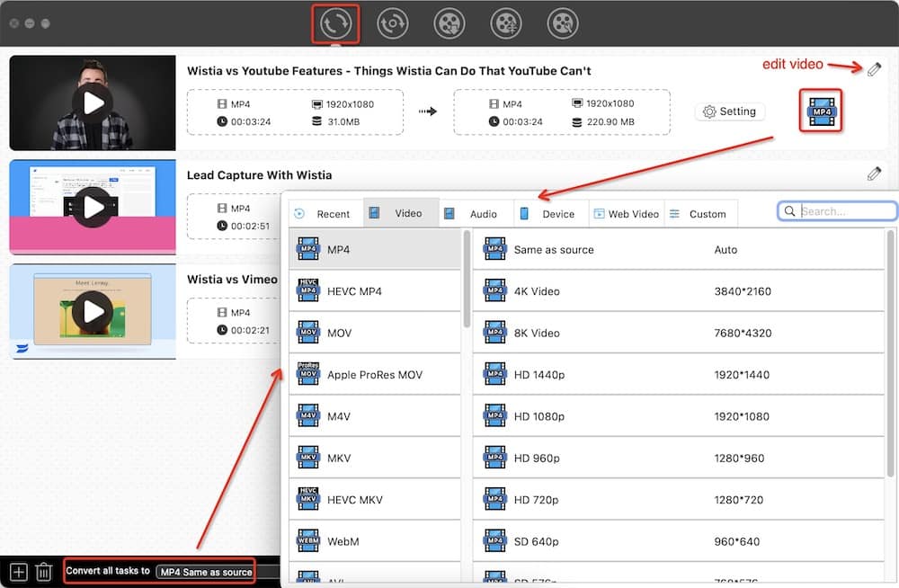Open the third film-reel toolbar icon
Screen dimensions: 899x588
click(449, 23)
